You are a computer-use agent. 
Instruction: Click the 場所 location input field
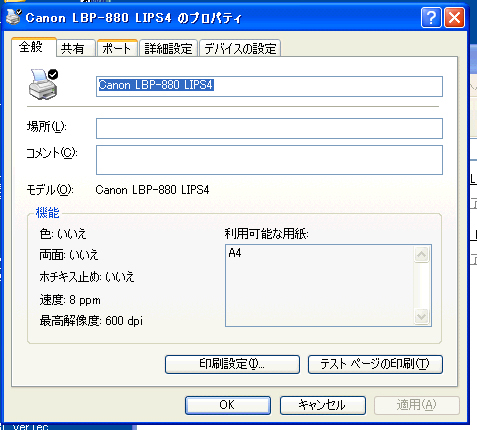[269, 128]
